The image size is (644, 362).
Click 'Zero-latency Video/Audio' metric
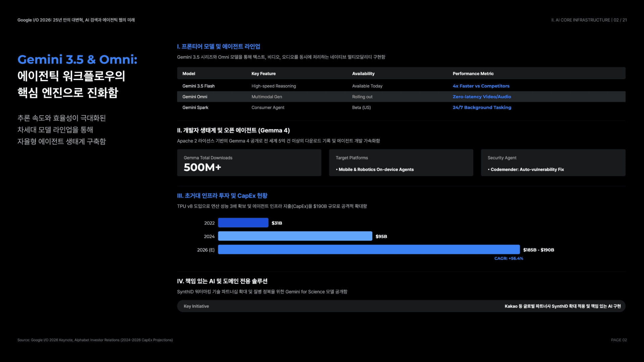click(x=482, y=97)
